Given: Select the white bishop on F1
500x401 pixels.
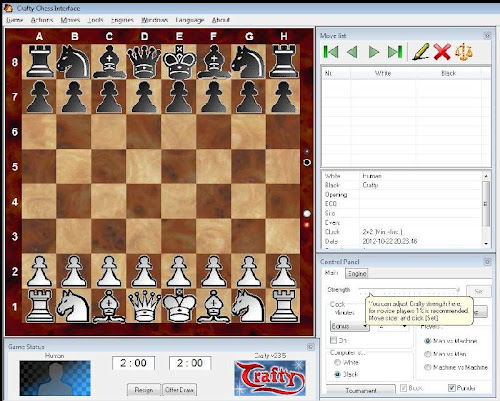Looking at the screenshot, I should 214,306.
